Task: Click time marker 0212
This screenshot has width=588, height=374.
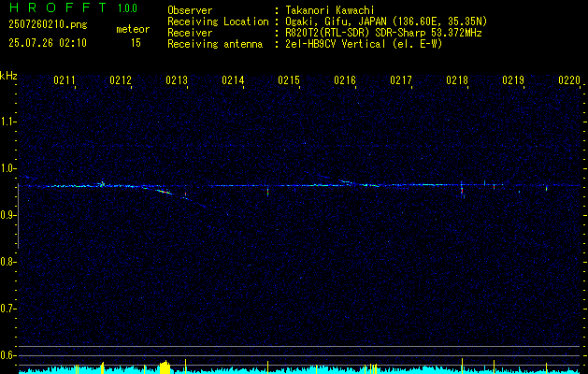Action: 121,80
